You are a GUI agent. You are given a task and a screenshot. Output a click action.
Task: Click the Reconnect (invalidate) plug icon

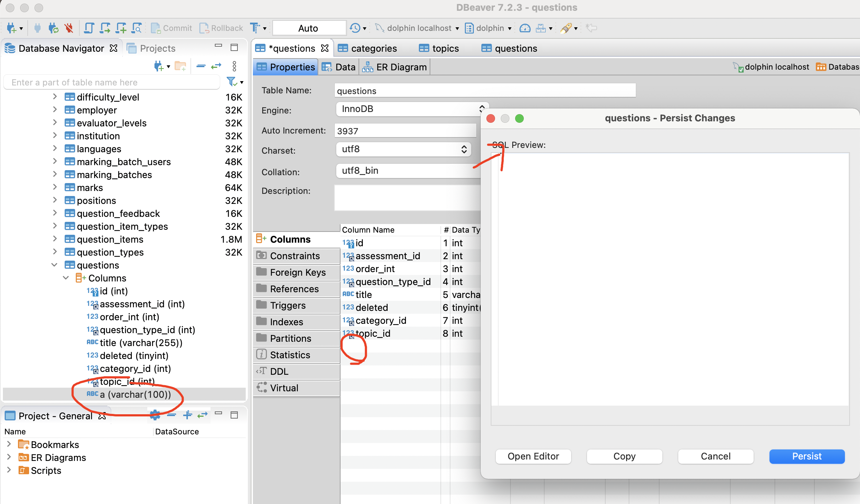click(54, 28)
